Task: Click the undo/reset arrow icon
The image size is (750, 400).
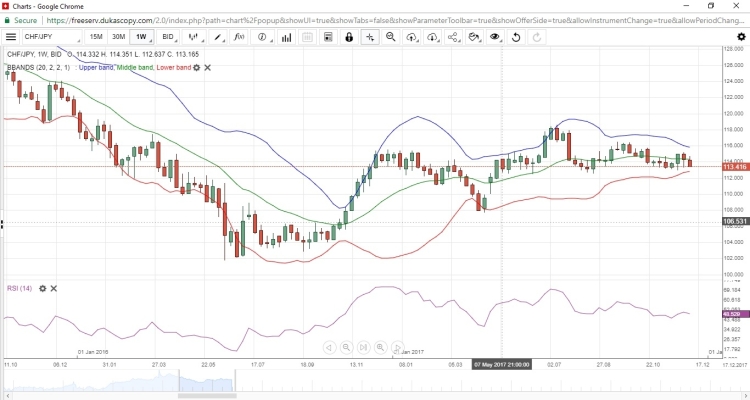Action: (x=517, y=37)
